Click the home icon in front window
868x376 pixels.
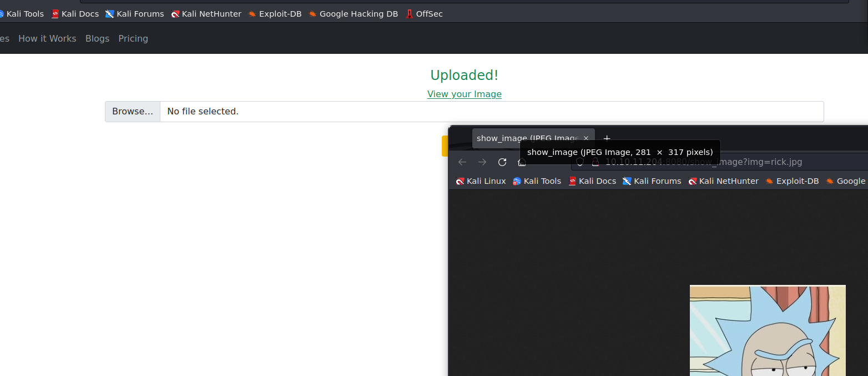[522, 162]
